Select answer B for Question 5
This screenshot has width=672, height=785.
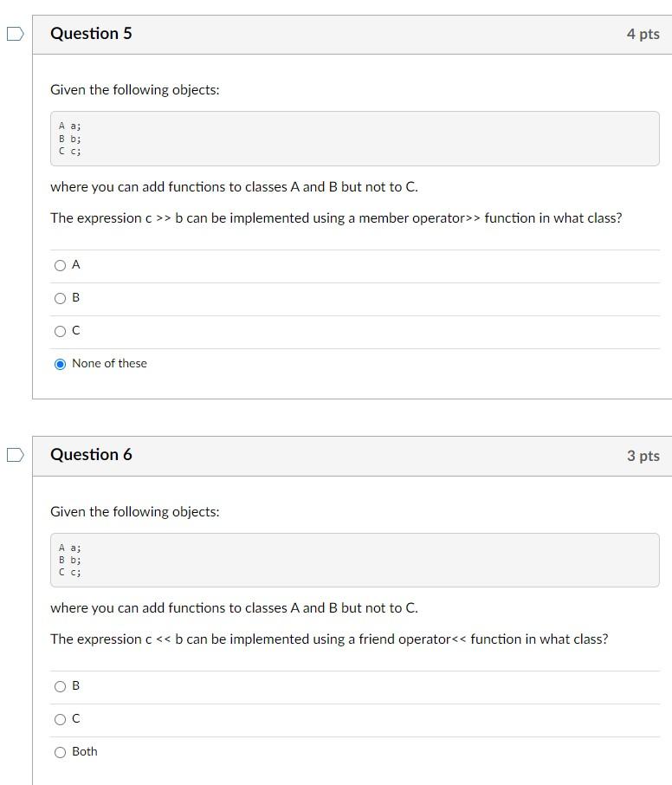click(x=61, y=297)
